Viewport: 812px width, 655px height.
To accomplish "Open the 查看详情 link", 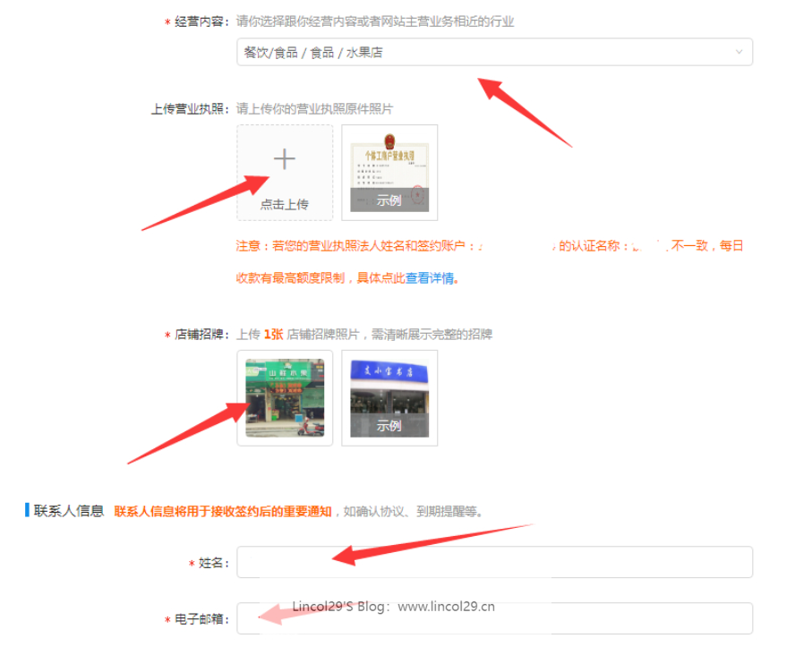I will (x=430, y=278).
